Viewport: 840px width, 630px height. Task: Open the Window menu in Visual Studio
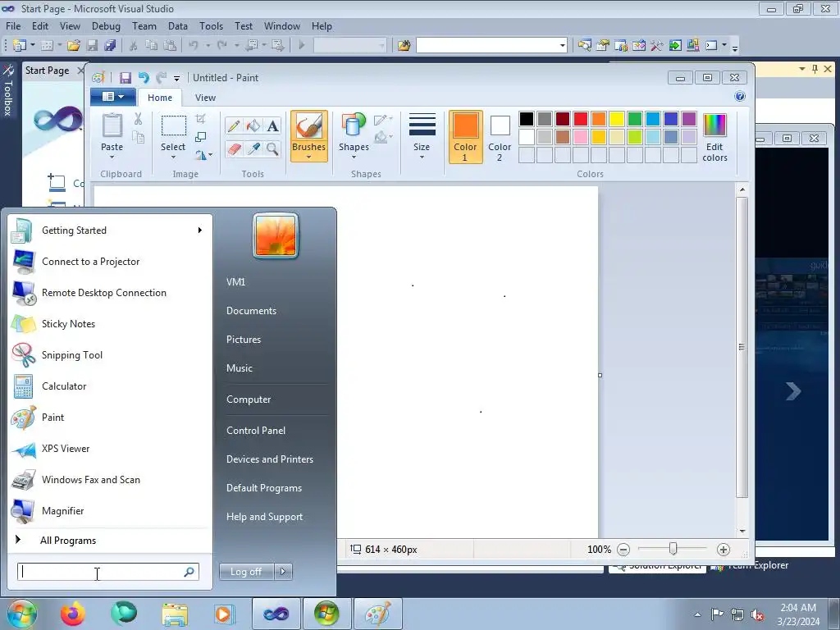point(282,25)
